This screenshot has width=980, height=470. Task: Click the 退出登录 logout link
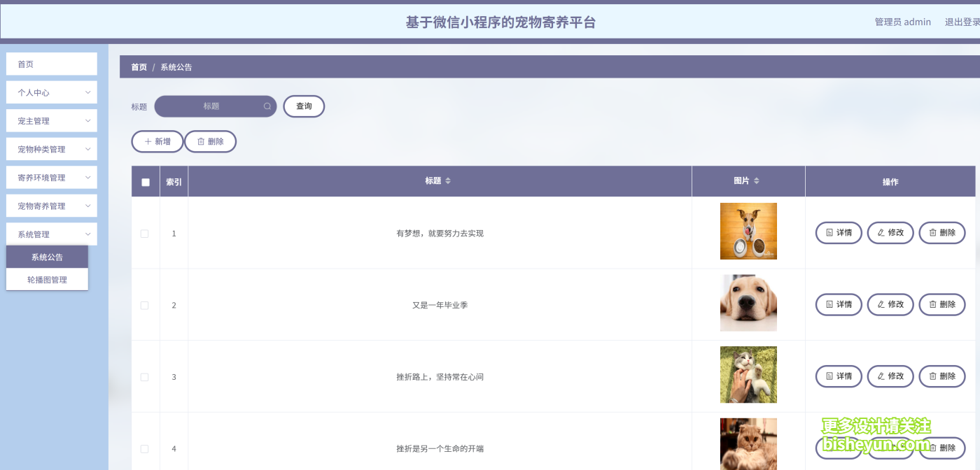[962, 22]
